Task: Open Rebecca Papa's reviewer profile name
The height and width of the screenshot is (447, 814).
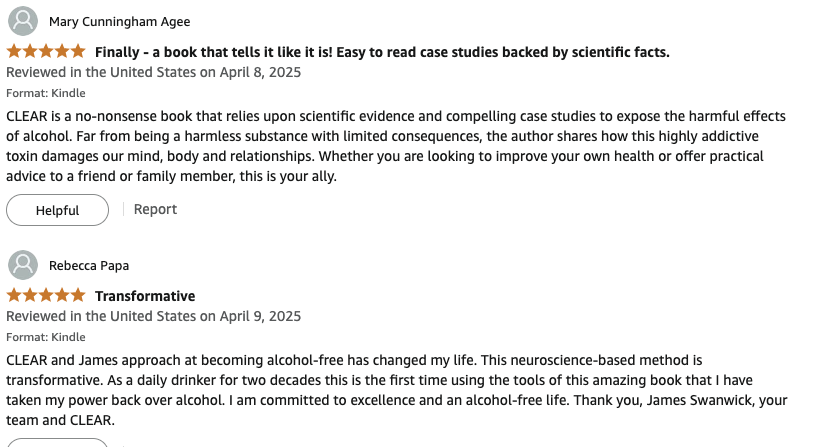Action: click(89, 266)
